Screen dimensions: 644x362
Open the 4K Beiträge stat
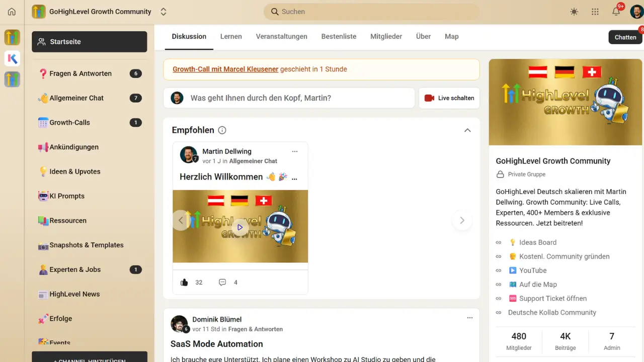tap(565, 341)
